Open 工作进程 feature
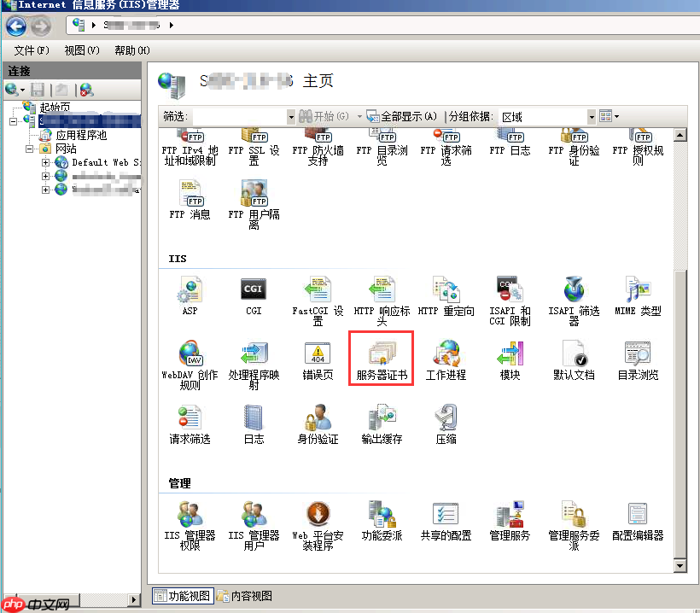This screenshot has width=700, height=613. pyautogui.click(x=446, y=359)
